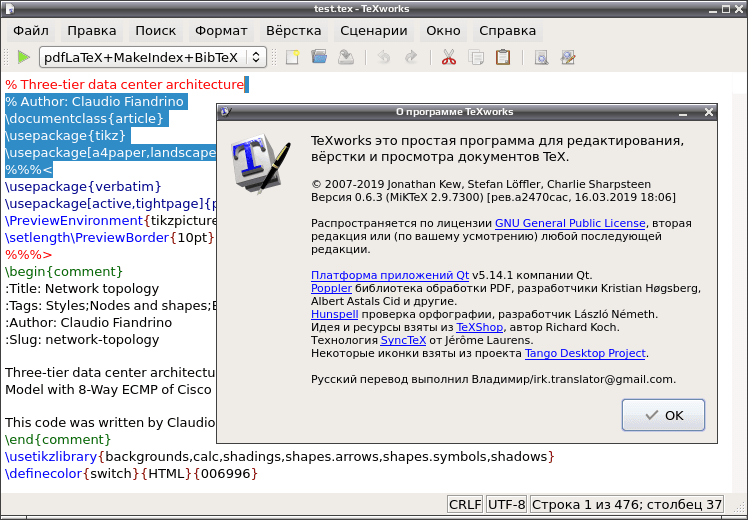This screenshot has width=748, height=520.
Task: Cut selection with the scissors icon
Action: 448,57
